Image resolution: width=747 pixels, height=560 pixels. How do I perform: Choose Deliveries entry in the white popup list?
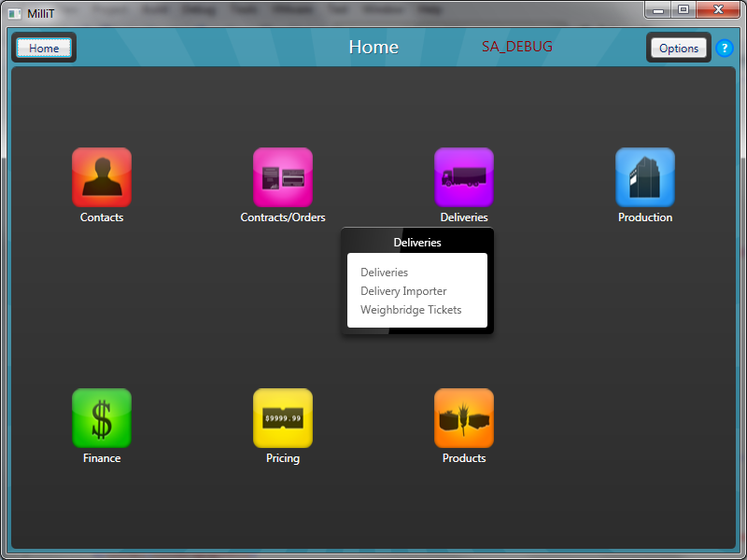[385, 273]
